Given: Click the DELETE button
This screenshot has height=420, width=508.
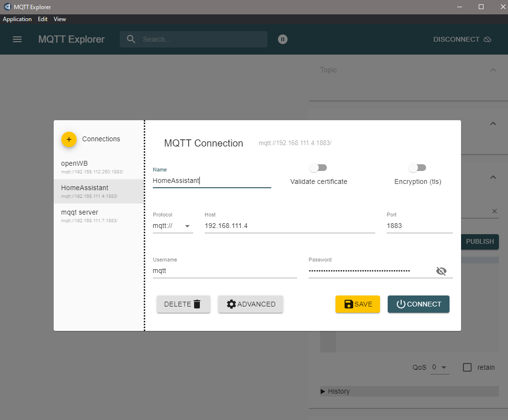Looking at the screenshot, I should point(184,304).
